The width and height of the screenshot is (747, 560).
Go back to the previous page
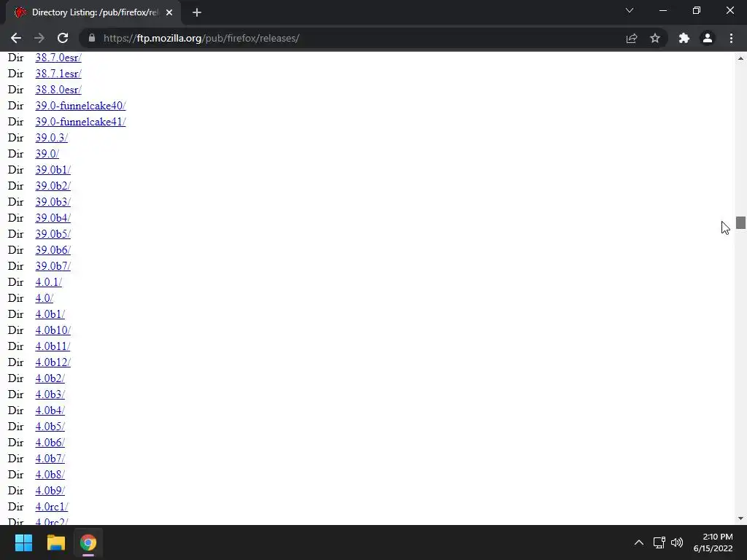pyautogui.click(x=16, y=38)
